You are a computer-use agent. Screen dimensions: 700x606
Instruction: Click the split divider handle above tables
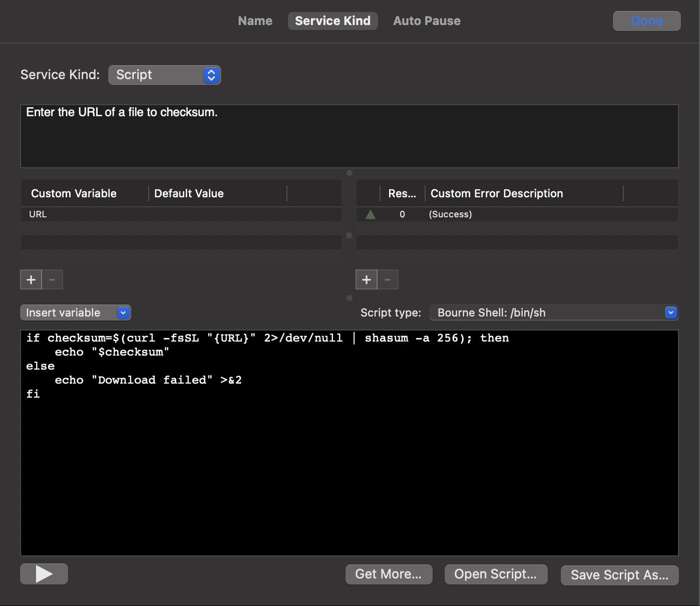coord(349,173)
